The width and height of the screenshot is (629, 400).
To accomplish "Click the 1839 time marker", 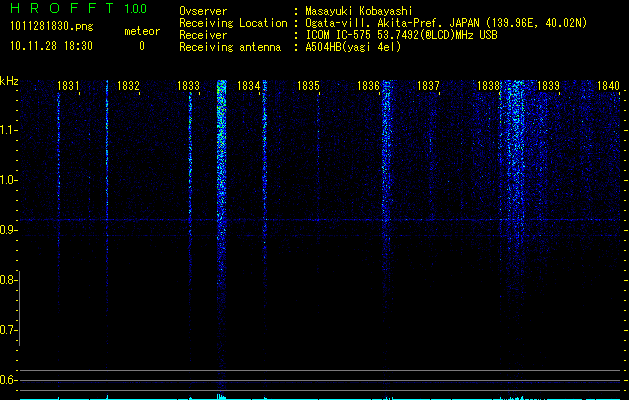I will (x=548, y=86).
